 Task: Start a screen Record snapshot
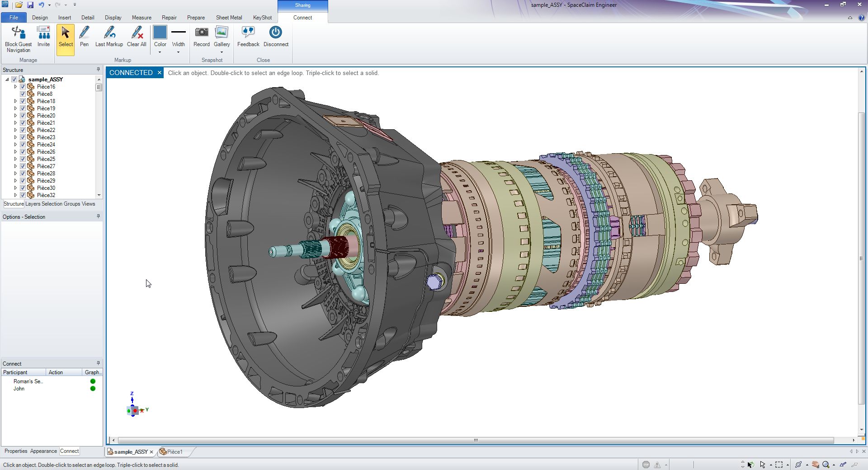201,36
